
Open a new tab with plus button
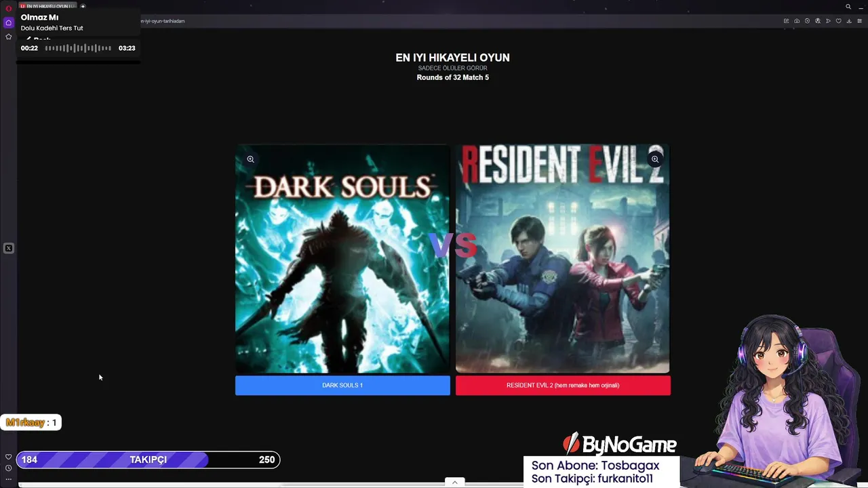[83, 7]
